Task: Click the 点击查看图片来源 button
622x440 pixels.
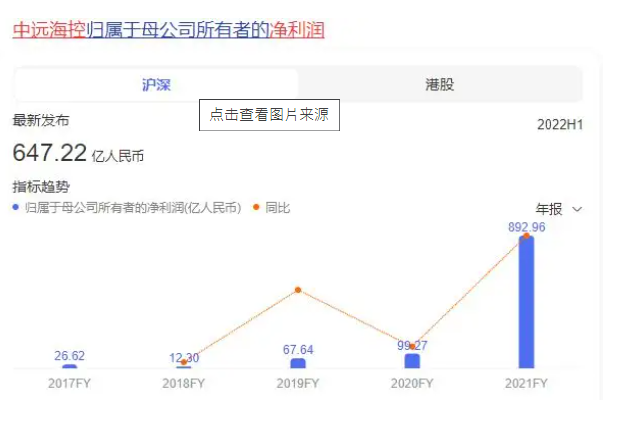Action: (269, 115)
